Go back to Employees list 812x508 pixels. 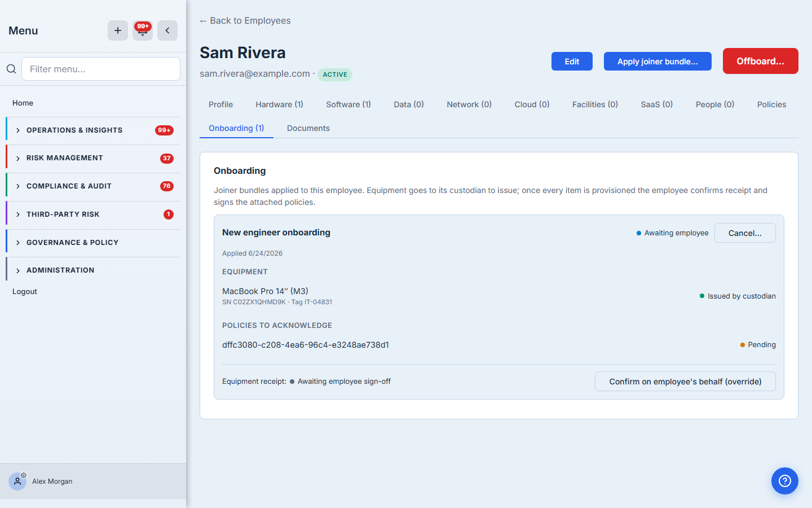pyautogui.click(x=245, y=20)
